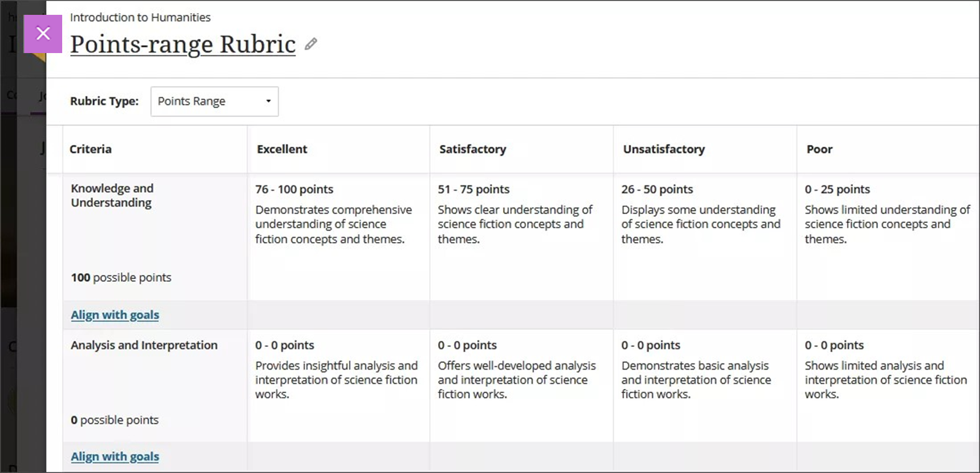Select the Excellent column header

[x=282, y=149]
